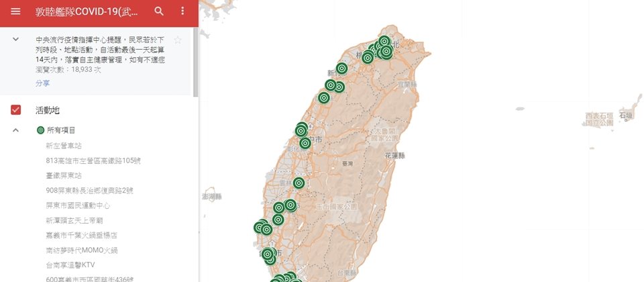Click the 玉山國家公園 map label
The image size is (644, 282).
tap(337, 206)
